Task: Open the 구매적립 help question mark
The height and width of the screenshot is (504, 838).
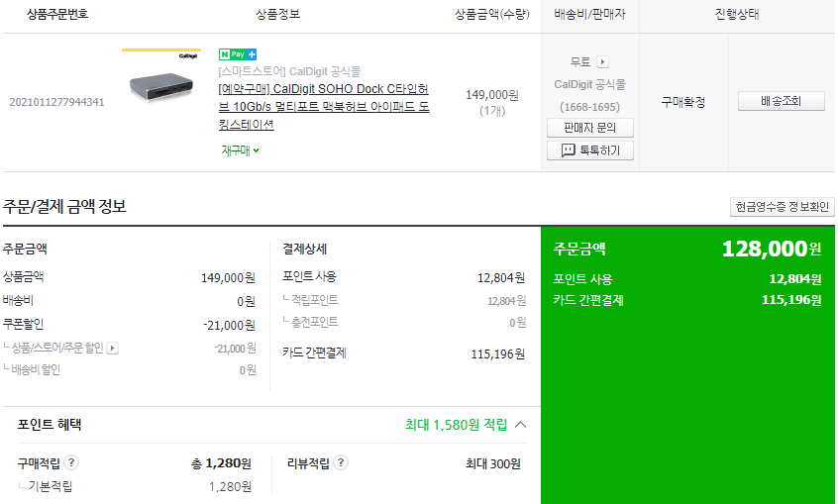Action: click(72, 462)
